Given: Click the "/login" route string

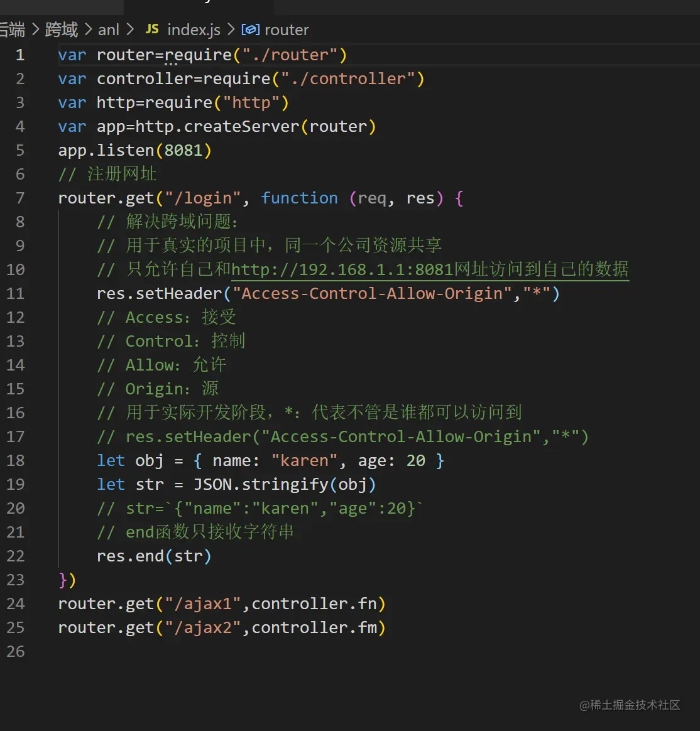Looking at the screenshot, I should pyautogui.click(x=203, y=198).
